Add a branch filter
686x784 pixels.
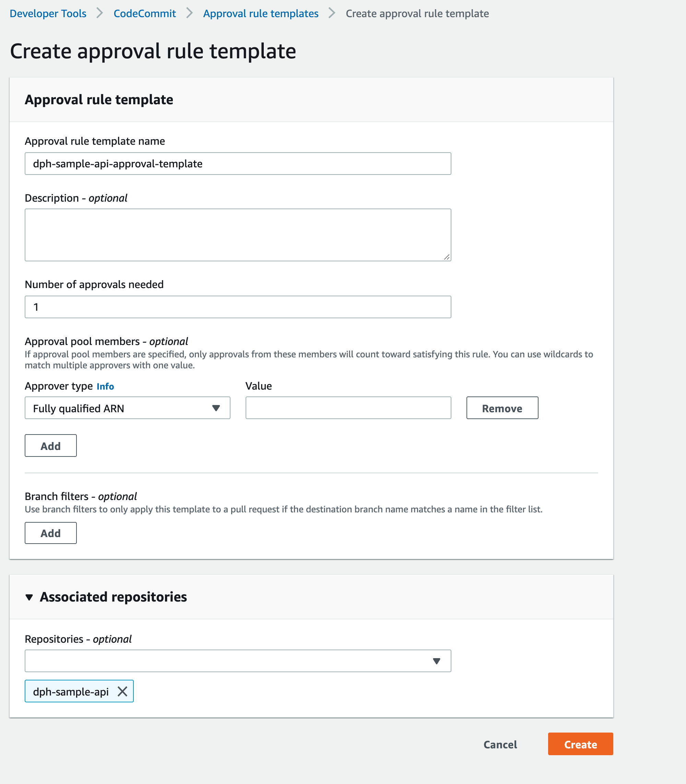tap(50, 533)
